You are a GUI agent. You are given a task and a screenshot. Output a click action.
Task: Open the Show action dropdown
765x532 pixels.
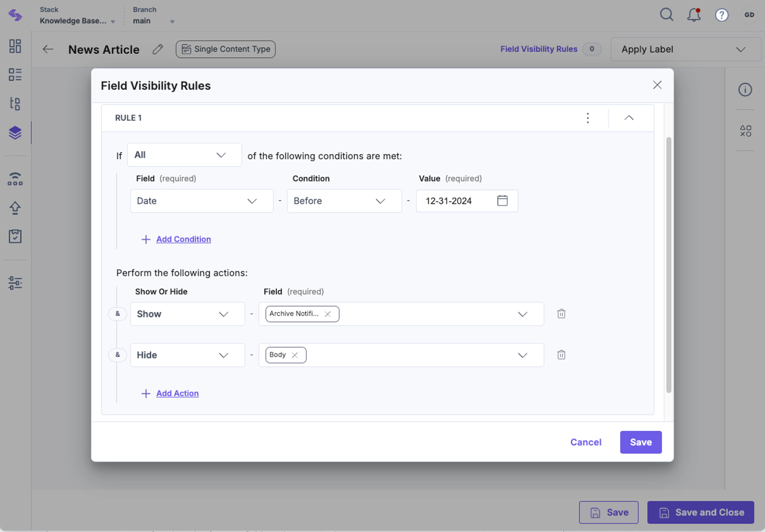[188, 314]
